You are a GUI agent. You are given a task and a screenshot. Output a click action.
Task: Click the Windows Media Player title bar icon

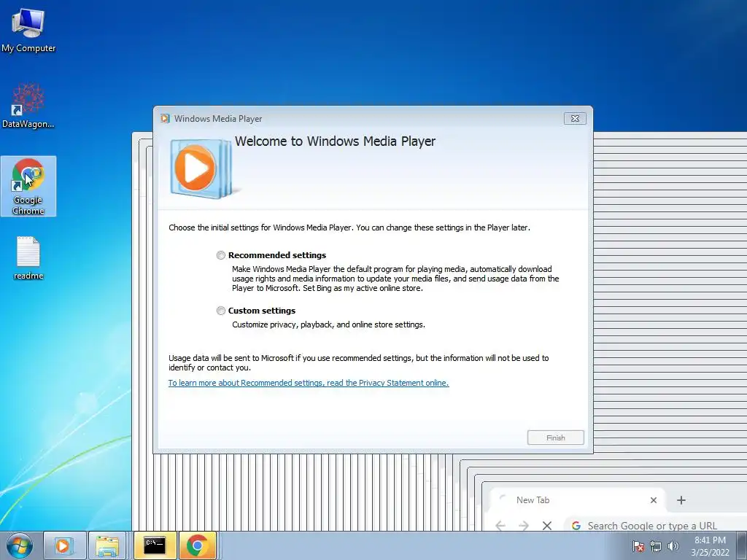click(166, 119)
